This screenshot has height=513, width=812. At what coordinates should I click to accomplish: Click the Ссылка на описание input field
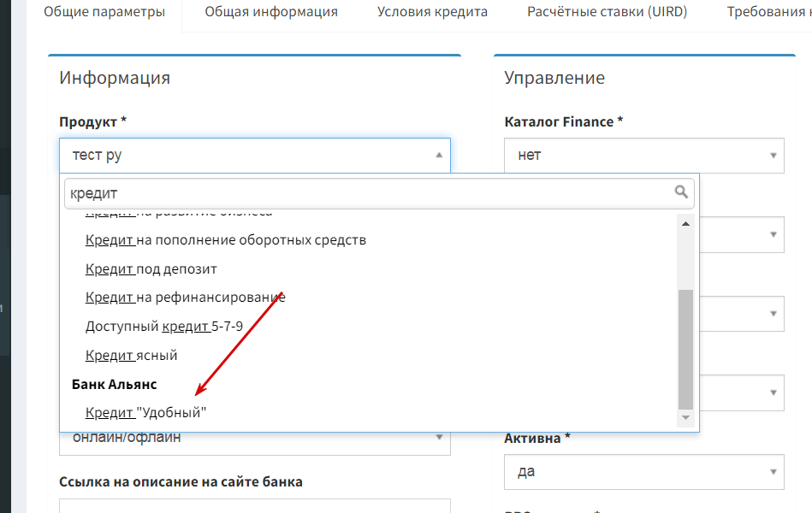tap(255, 506)
